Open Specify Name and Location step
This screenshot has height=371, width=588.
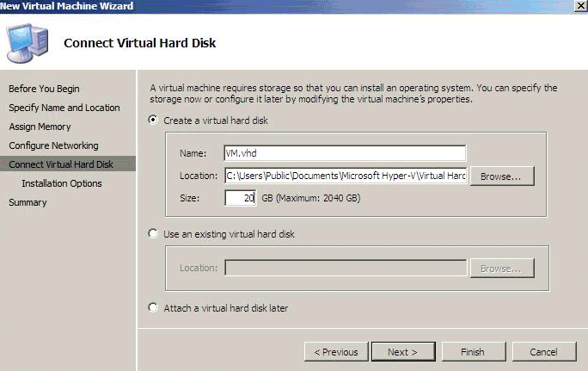[x=64, y=108]
